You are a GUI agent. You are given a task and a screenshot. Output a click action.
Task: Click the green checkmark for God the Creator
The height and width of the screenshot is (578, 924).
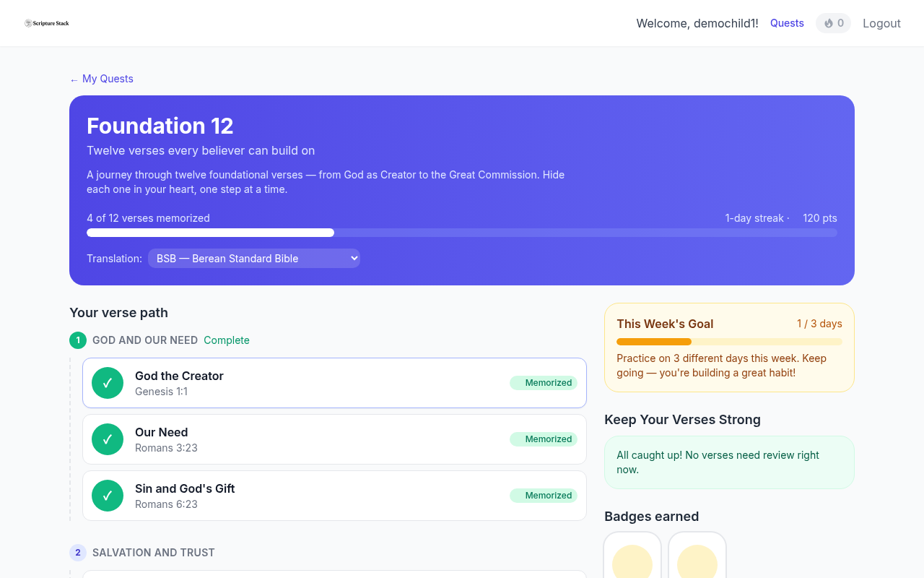[108, 383]
